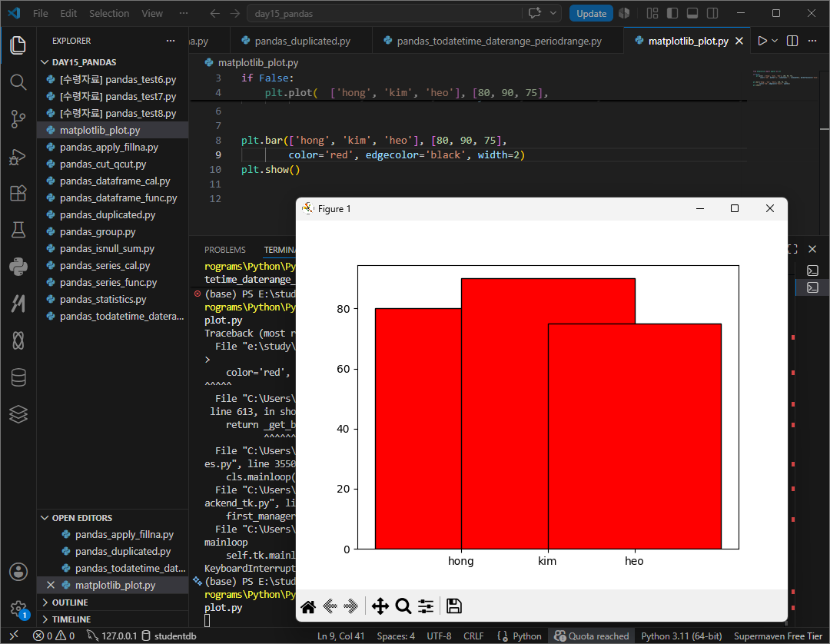Select the Python 3.11 (64-bit) interpreter
The width and height of the screenshot is (830, 644).
(681, 636)
